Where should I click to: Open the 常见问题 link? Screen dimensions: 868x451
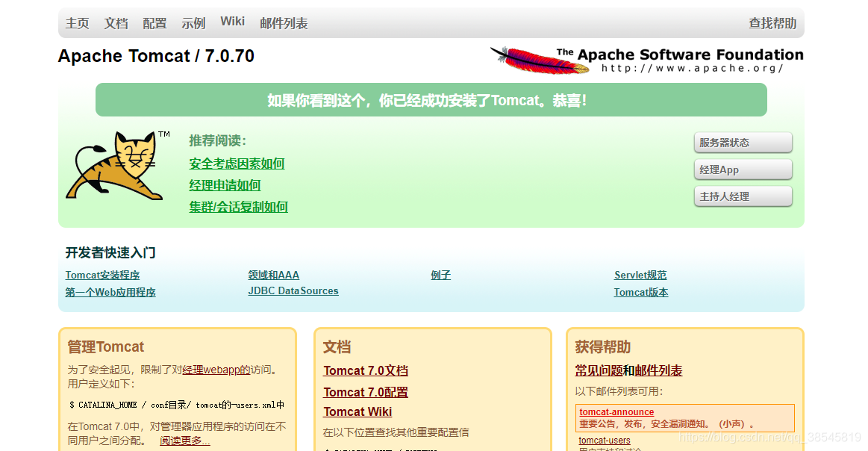pyautogui.click(x=599, y=370)
